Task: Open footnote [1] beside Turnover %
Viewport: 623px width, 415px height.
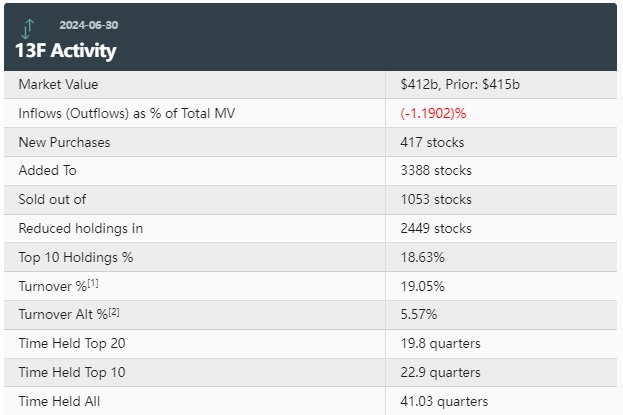Action: (92, 283)
